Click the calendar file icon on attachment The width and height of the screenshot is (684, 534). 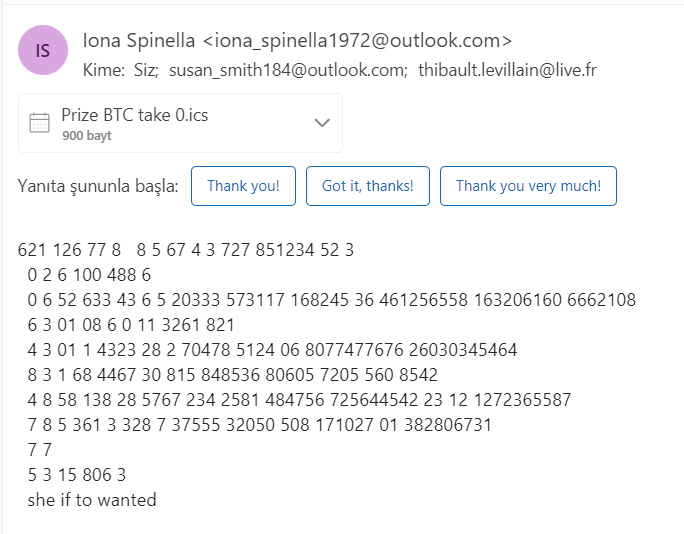40,123
